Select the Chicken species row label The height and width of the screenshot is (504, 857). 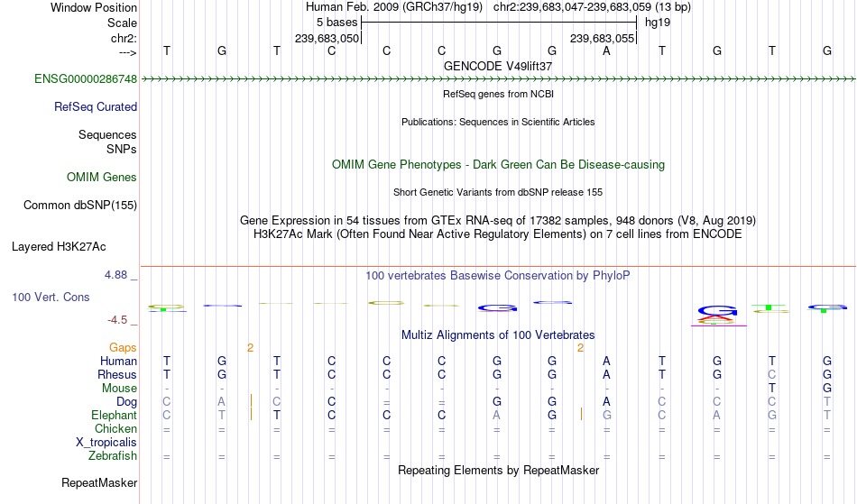(115, 428)
